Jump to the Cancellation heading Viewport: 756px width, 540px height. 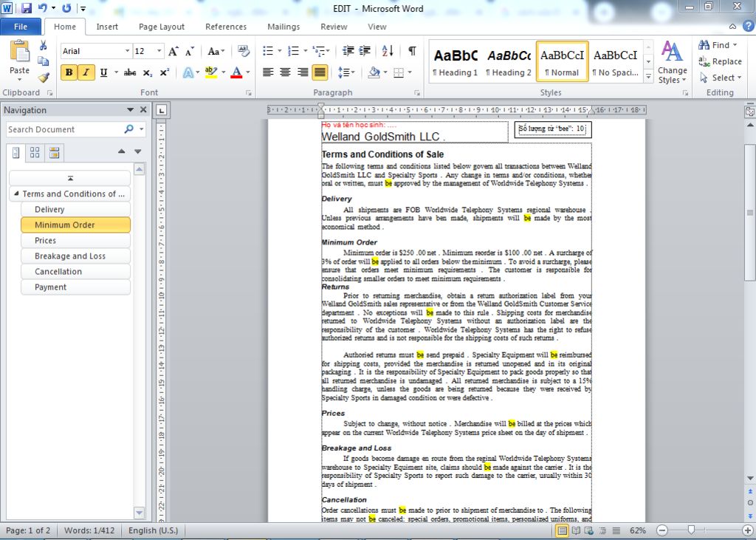75,271
